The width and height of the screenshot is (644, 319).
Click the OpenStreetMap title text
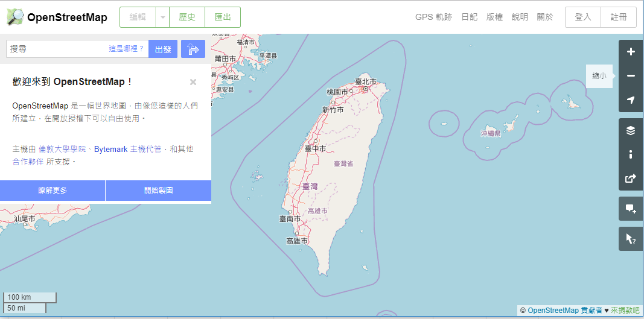[x=68, y=17]
